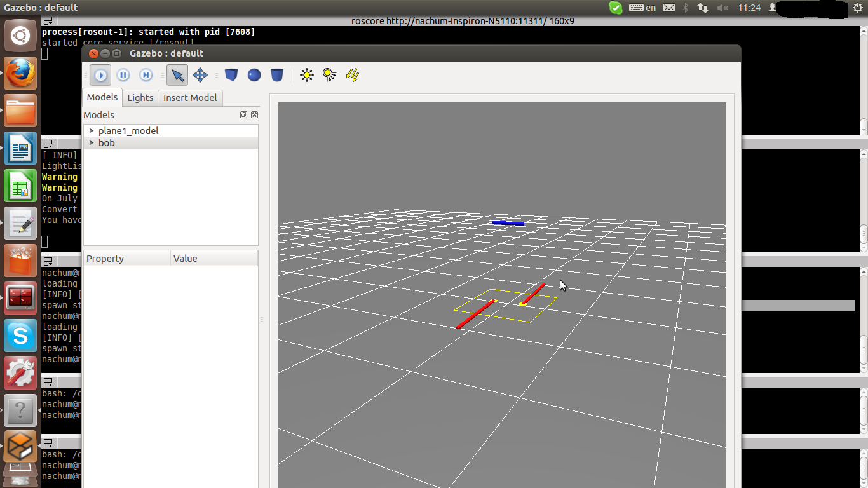
Task: Click the short red bar in viewport
Action: pyautogui.click(x=533, y=294)
